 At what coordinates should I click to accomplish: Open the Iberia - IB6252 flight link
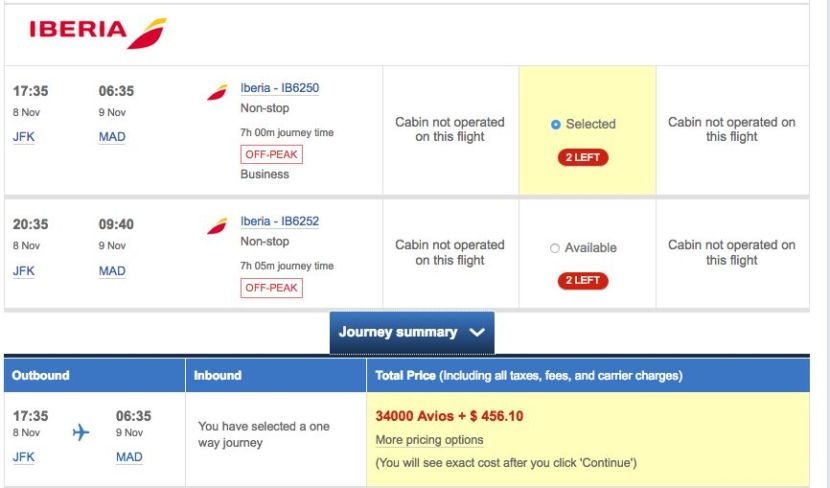(x=280, y=221)
